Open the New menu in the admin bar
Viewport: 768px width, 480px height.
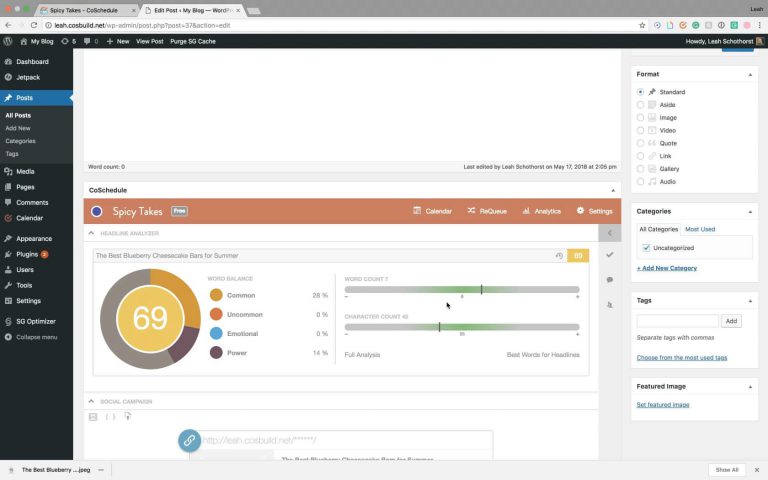[118, 41]
